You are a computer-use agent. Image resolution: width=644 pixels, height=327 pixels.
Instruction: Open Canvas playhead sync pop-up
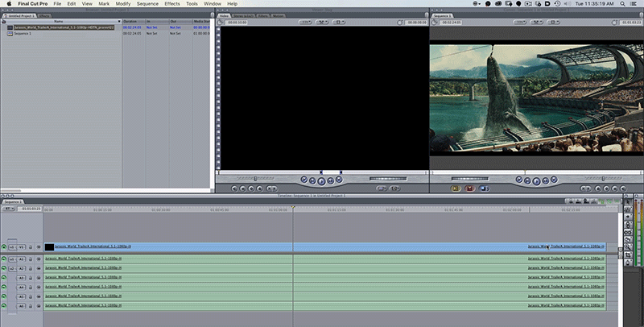click(537, 23)
